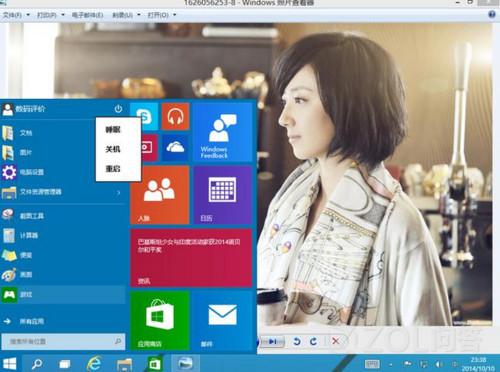The image size is (500, 372).
Task: Open the Skype tile in Start menu
Action: point(144,116)
